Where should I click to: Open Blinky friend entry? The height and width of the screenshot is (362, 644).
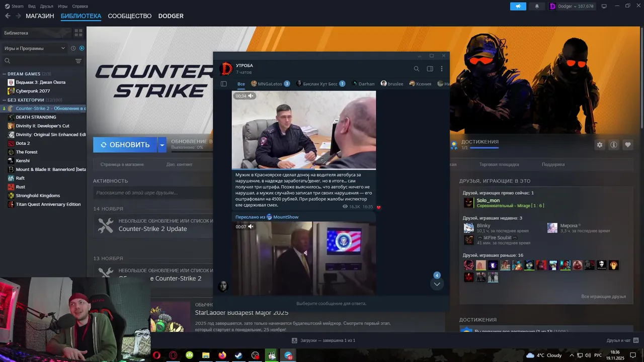[x=496, y=228]
